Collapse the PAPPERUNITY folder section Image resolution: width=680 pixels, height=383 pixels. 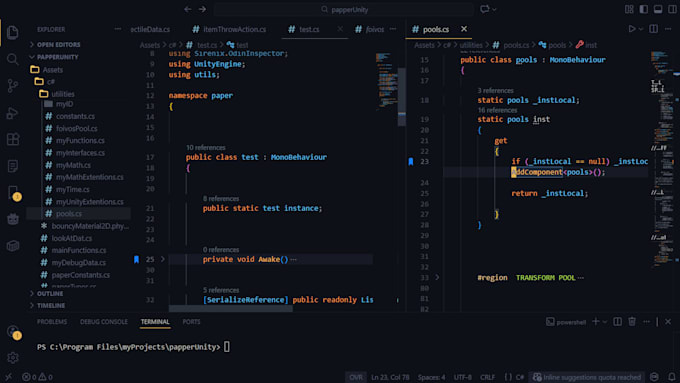pos(57,57)
